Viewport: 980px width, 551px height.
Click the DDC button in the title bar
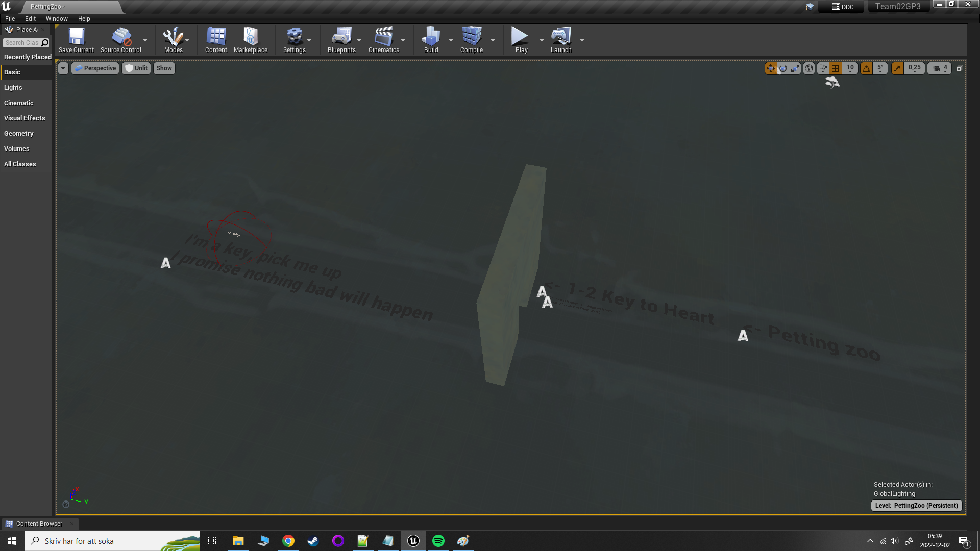[842, 7]
